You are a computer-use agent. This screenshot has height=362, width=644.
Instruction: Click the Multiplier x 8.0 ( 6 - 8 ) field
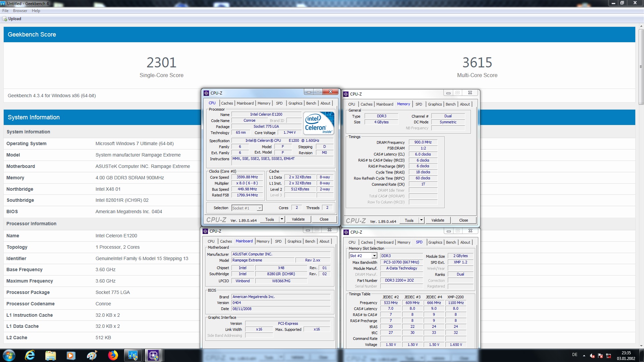[x=247, y=183]
